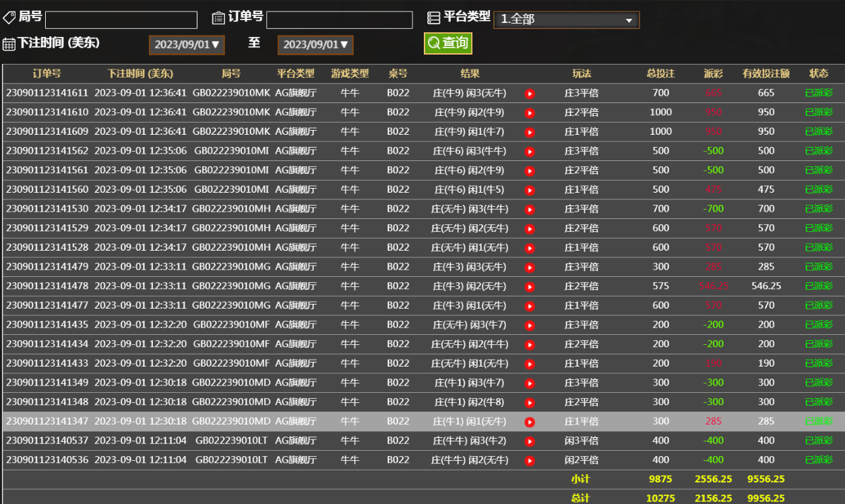Play result video for order 230901123141433

coord(530,365)
